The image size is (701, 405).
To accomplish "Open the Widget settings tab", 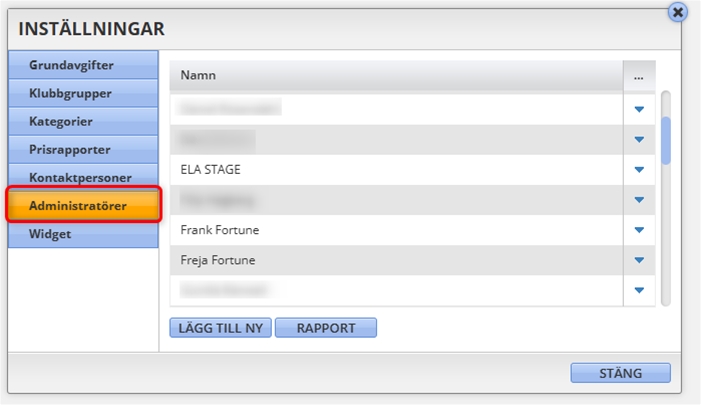I will pyautogui.click(x=83, y=234).
